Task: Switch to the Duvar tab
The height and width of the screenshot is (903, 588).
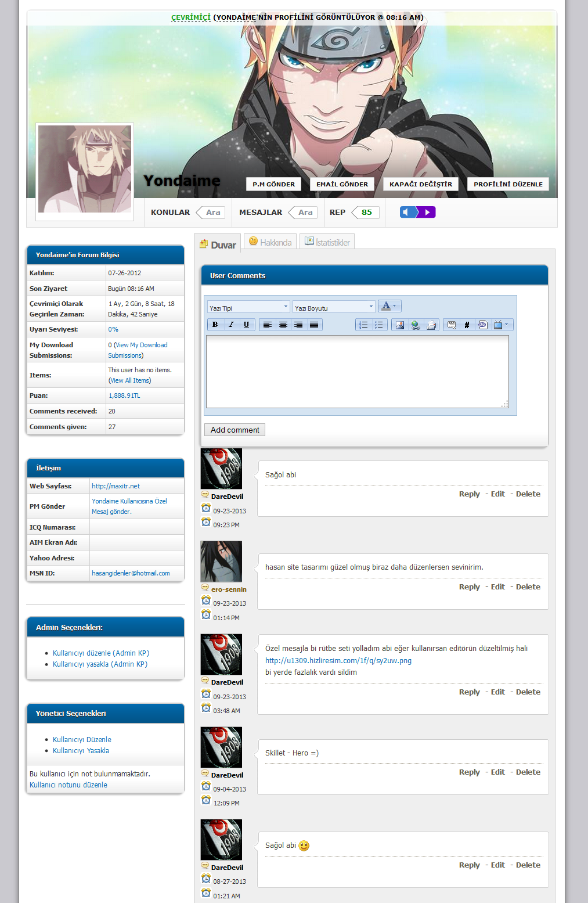Action: click(x=218, y=244)
